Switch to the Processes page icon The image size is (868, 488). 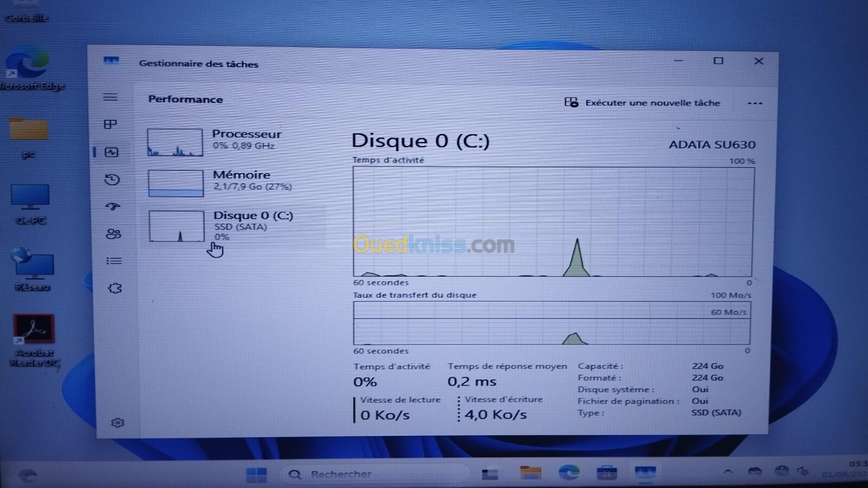click(110, 125)
